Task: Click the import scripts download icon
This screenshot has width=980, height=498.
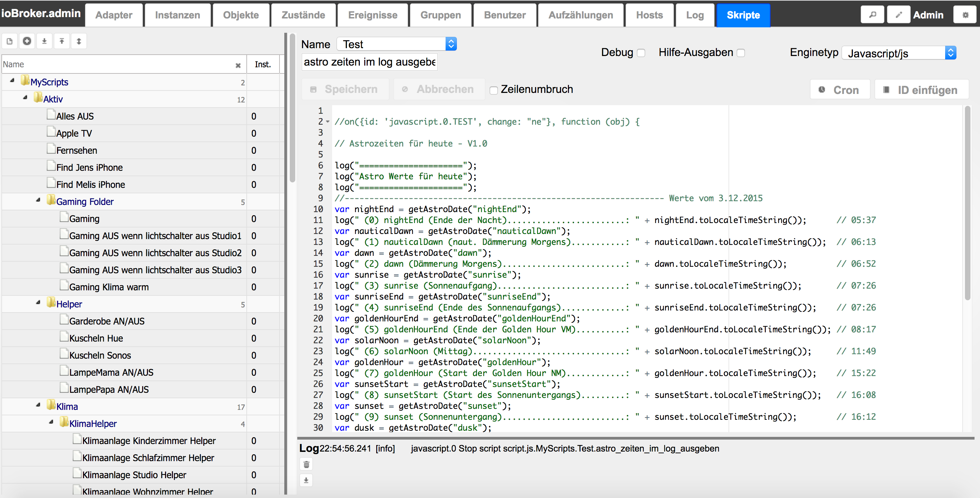Action: click(x=44, y=41)
